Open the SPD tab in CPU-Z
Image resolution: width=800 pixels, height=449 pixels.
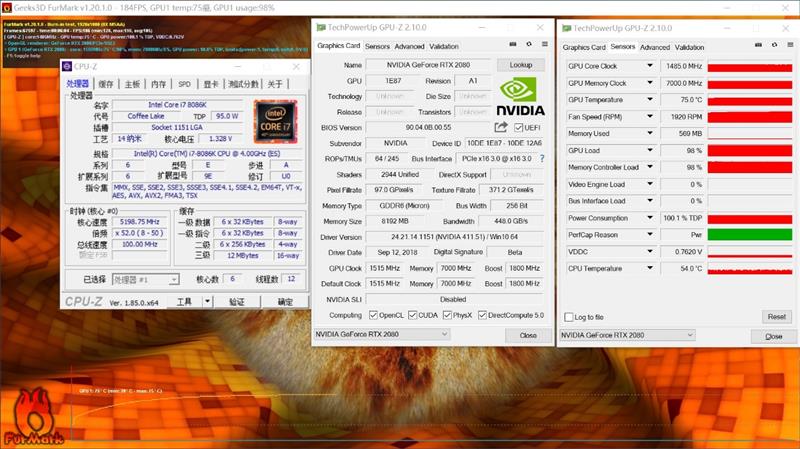coord(184,85)
